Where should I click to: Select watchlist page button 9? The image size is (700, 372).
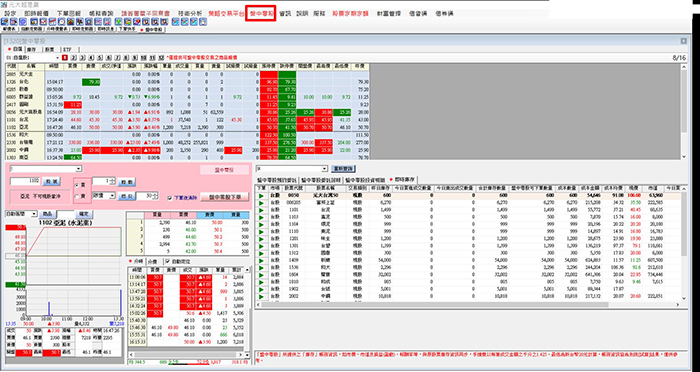[x=135, y=58]
